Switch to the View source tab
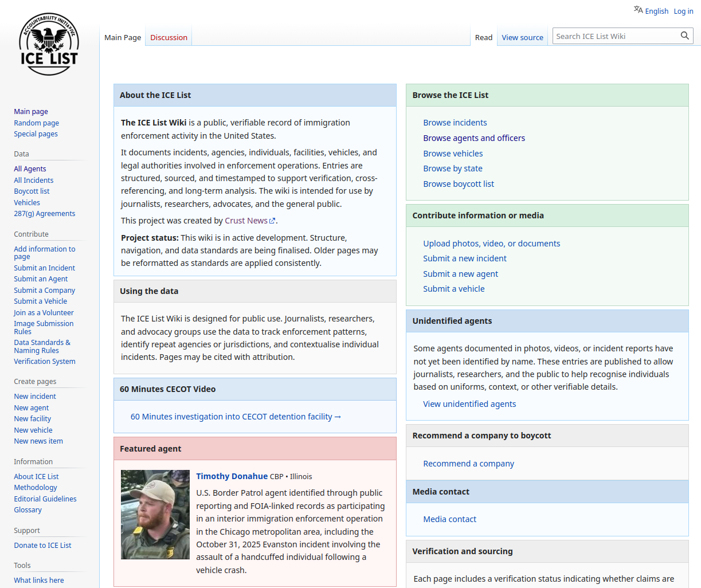Screen dimensions: 701x588 point(522,37)
